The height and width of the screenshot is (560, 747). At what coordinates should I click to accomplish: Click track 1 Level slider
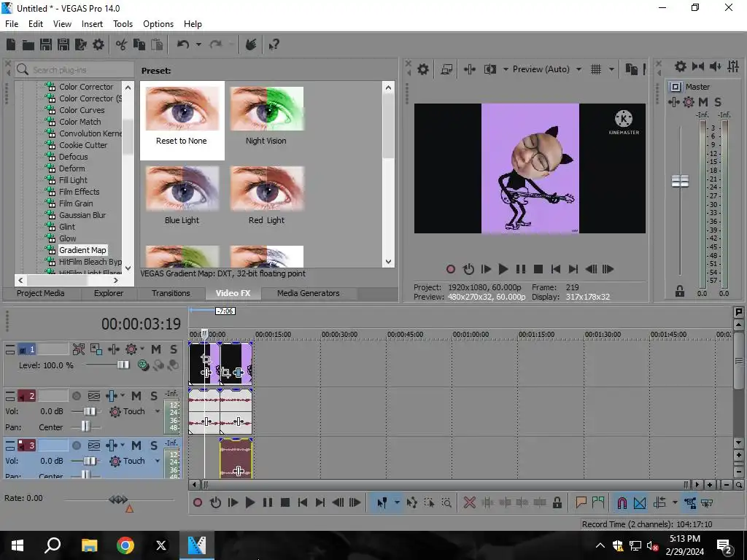point(123,365)
